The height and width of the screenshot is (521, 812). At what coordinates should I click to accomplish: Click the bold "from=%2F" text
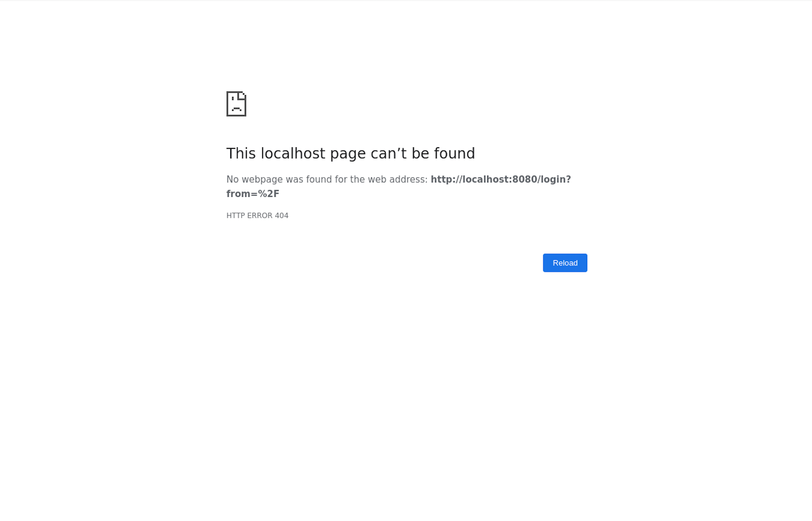tap(253, 194)
